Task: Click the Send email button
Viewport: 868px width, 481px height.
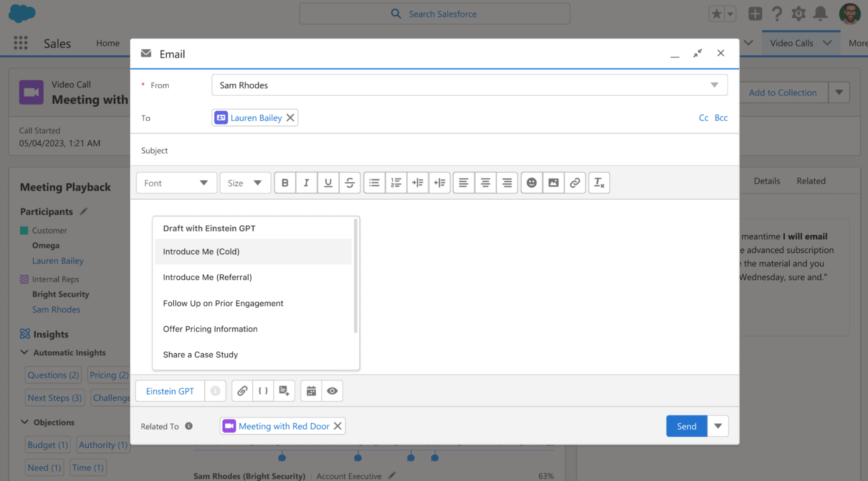Action: click(x=686, y=426)
